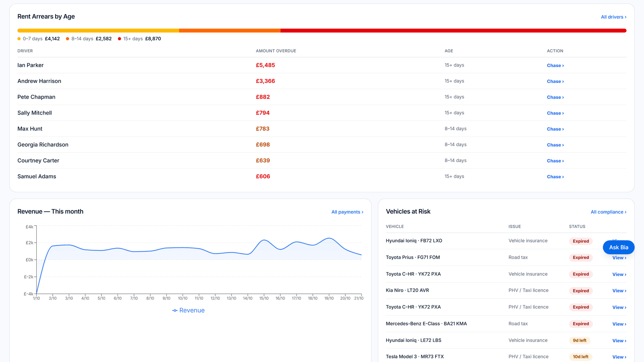Chase Pete Chapman's arrears
This screenshot has height=362, width=644.
click(555, 97)
